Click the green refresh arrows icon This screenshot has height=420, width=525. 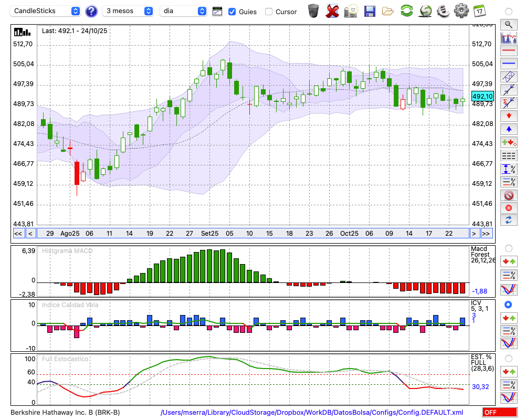[x=406, y=10]
